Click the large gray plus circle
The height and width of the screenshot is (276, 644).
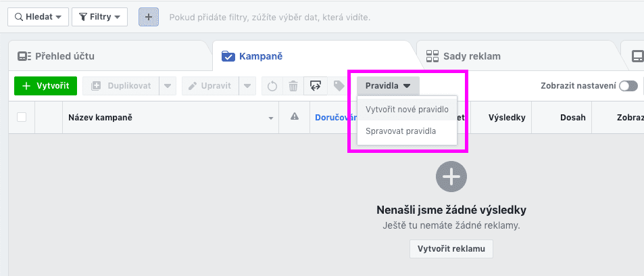point(451,177)
